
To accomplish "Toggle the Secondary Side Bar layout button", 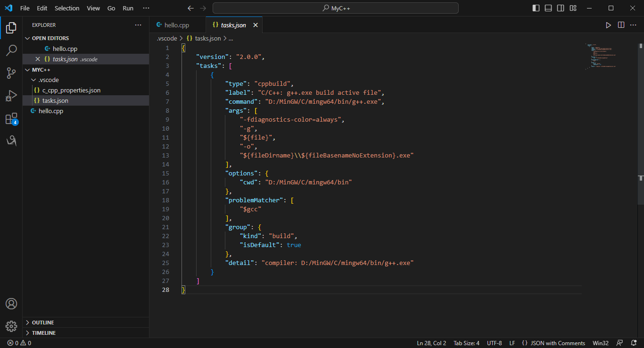I will 561,8.
